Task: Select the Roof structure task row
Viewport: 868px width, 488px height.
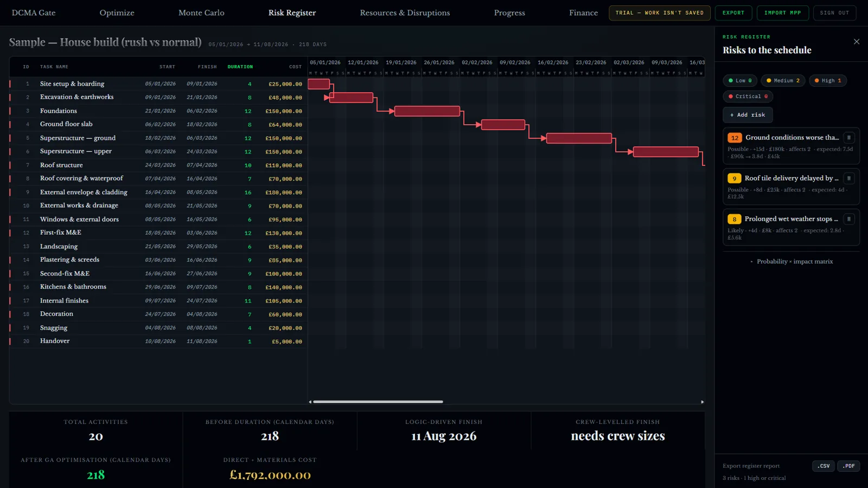Action: pyautogui.click(x=158, y=165)
